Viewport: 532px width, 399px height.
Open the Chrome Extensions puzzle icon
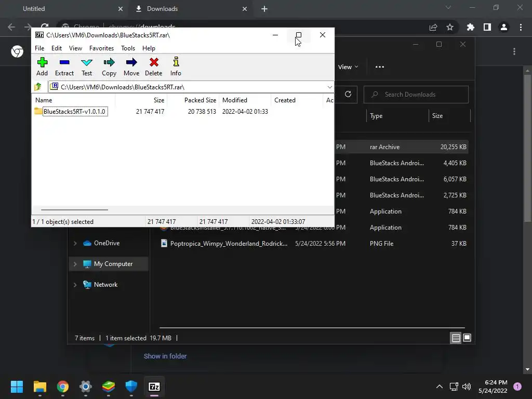[x=471, y=27]
